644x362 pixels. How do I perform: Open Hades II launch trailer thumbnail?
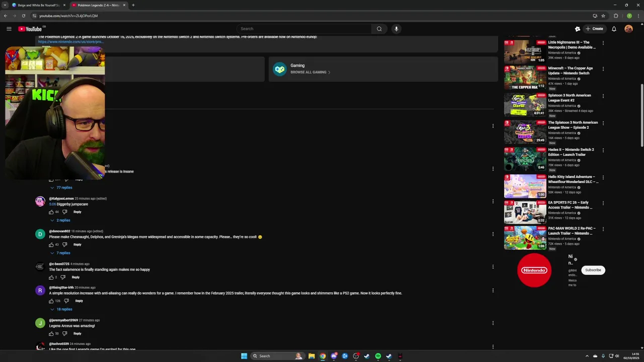tap(525, 159)
